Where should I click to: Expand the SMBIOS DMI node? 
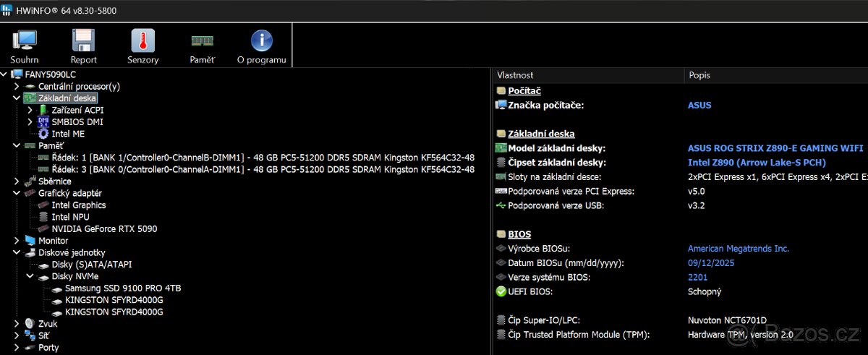pos(30,121)
